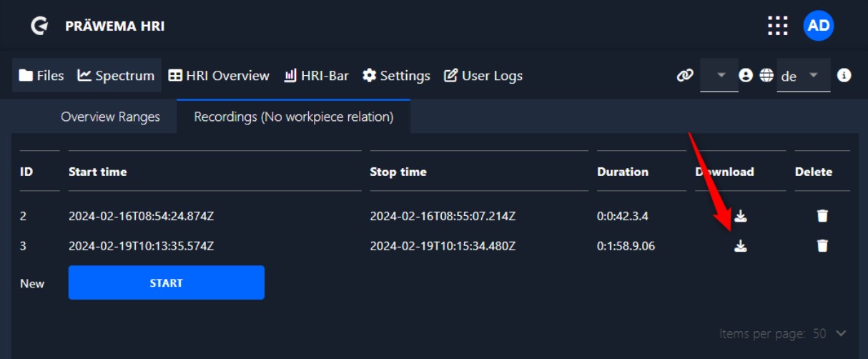Delete recording ID 3 via trash icon
The height and width of the screenshot is (359, 868).
coord(822,246)
